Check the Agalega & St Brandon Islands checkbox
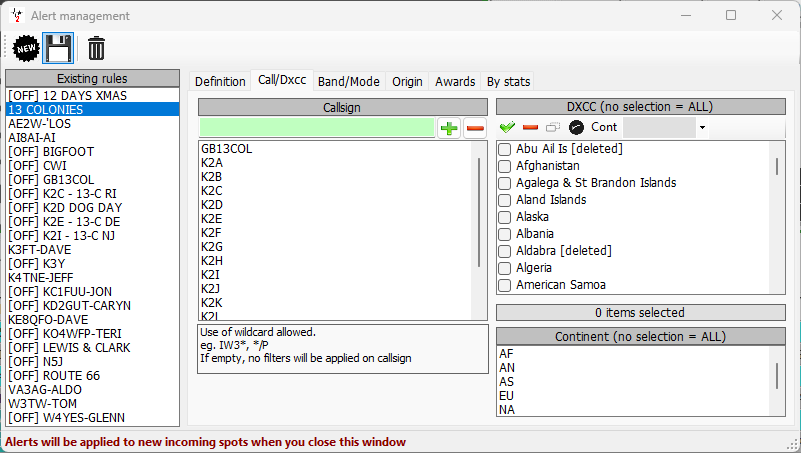Image resolution: width=801 pixels, height=453 pixels. tap(504, 183)
